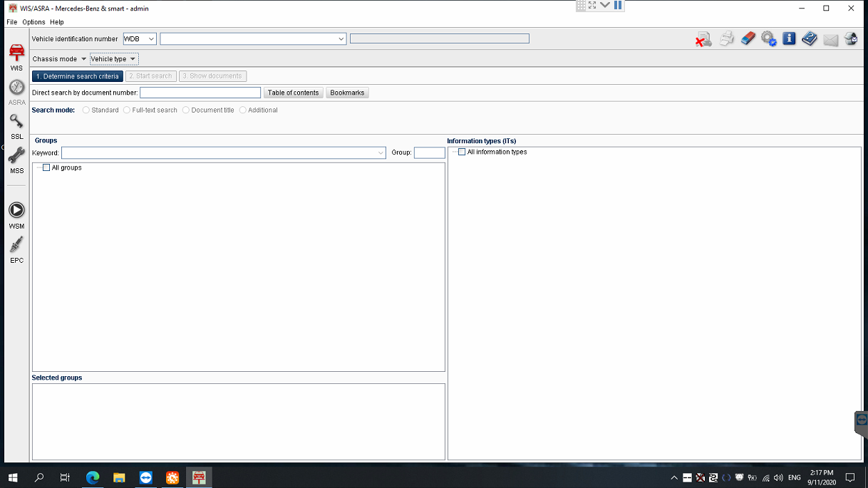Click the Group number input field
868x488 pixels.
tap(430, 152)
